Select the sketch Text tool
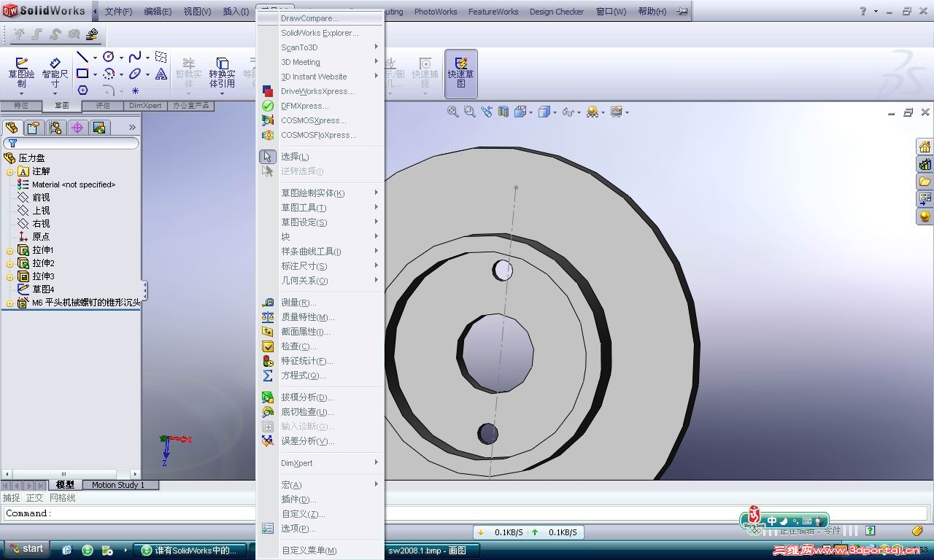This screenshot has width=934, height=560. click(160, 74)
